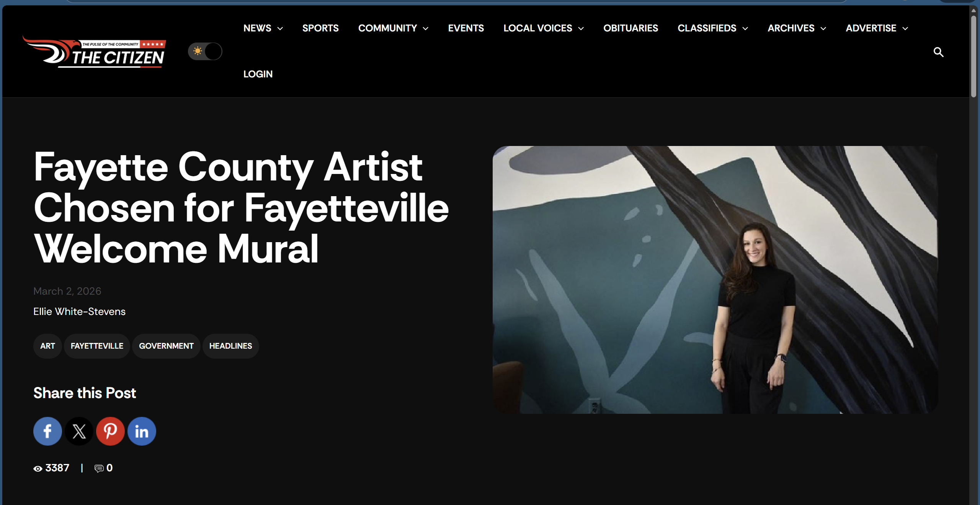Click the comments bubble icon
The image size is (980, 505).
99,468
